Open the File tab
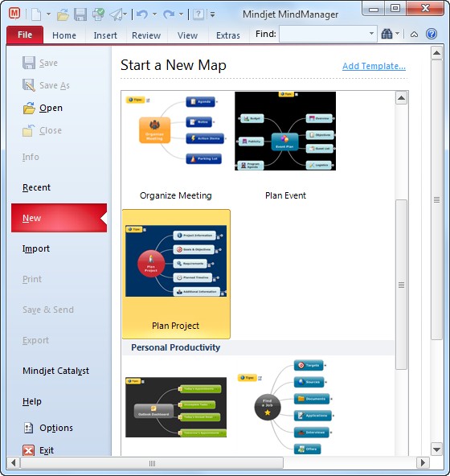Viewport: 450px width, 476px height. click(x=25, y=35)
